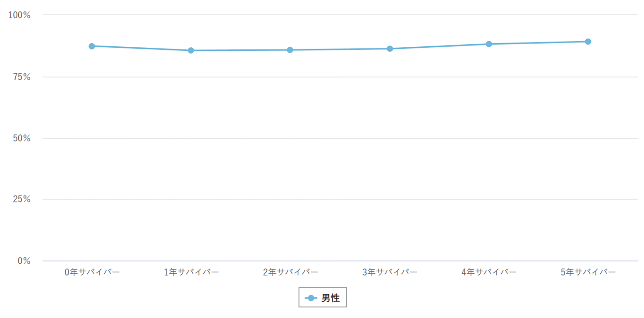Select the 1年サバイバー data point marker
Viewport: 644px width, 318px height.
pos(191,51)
